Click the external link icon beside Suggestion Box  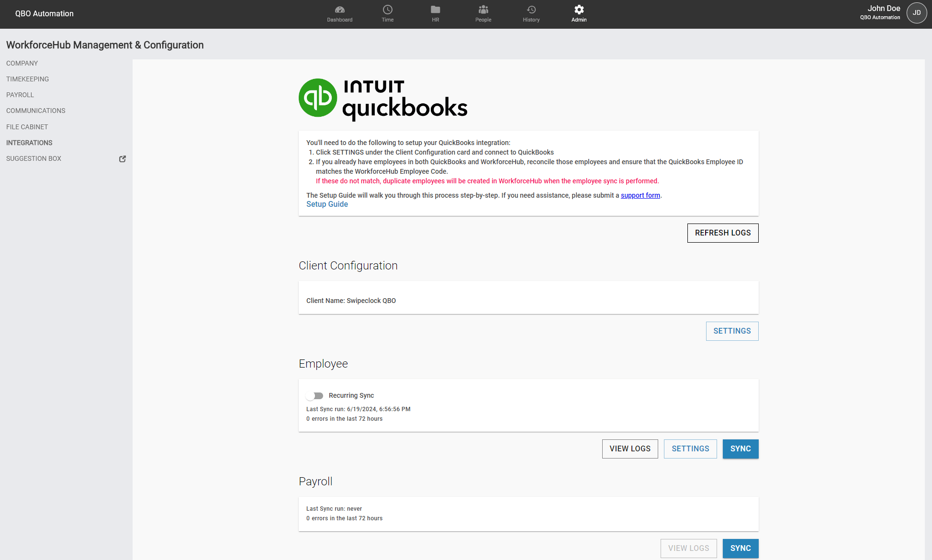coord(123,158)
